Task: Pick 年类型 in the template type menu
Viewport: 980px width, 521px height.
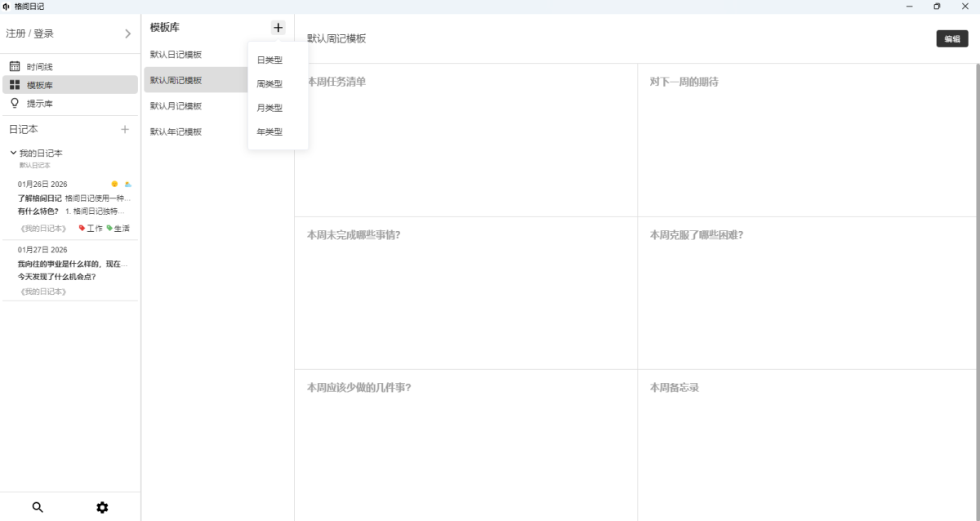Action: [x=269, y=131]
